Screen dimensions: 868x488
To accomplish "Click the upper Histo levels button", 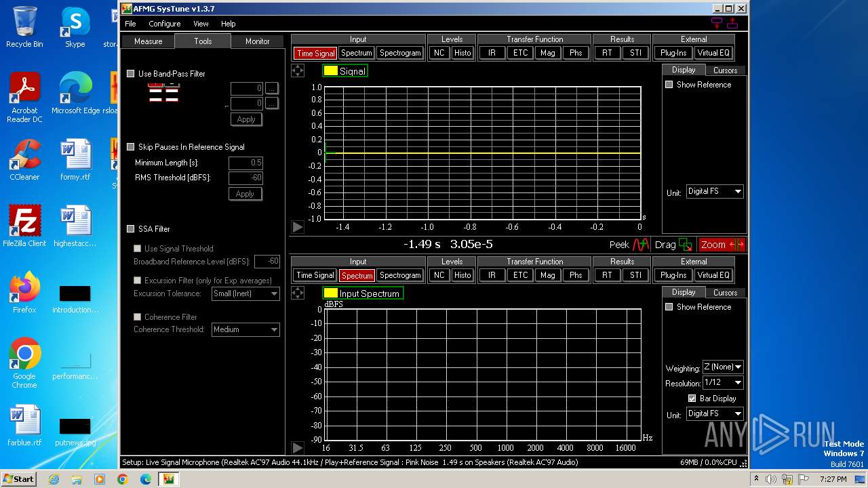I will (462, 53).
